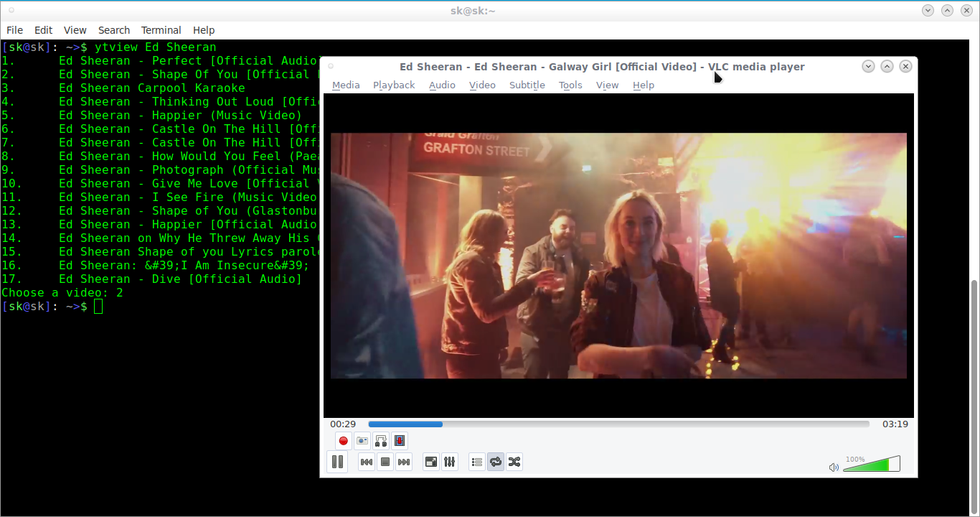
Task: Click the red Record button
Action: [344, 441]
